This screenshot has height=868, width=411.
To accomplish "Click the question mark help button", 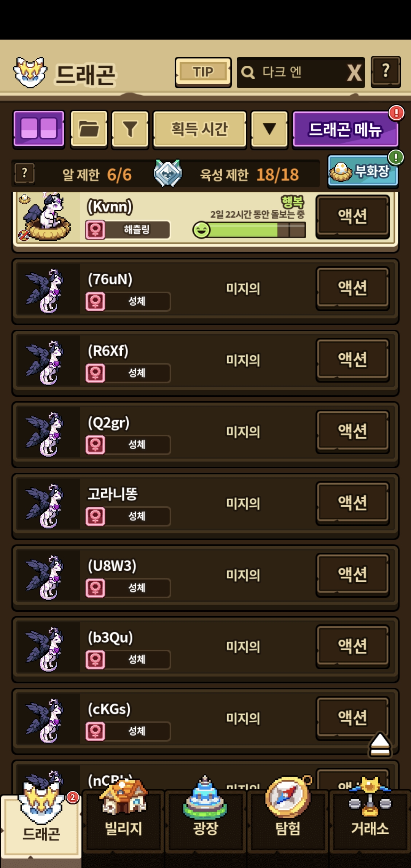I will [386, 72].
